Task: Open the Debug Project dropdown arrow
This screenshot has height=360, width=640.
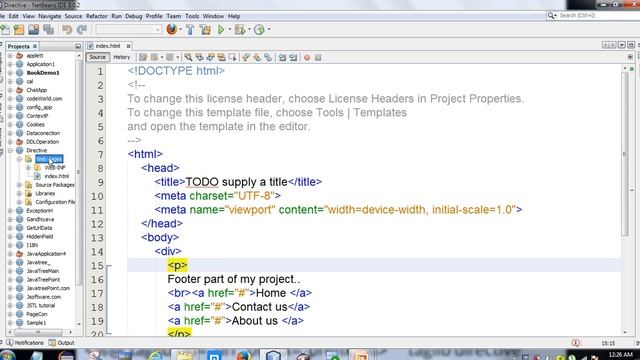Action: pyautogui.click(x=249, y=29)
